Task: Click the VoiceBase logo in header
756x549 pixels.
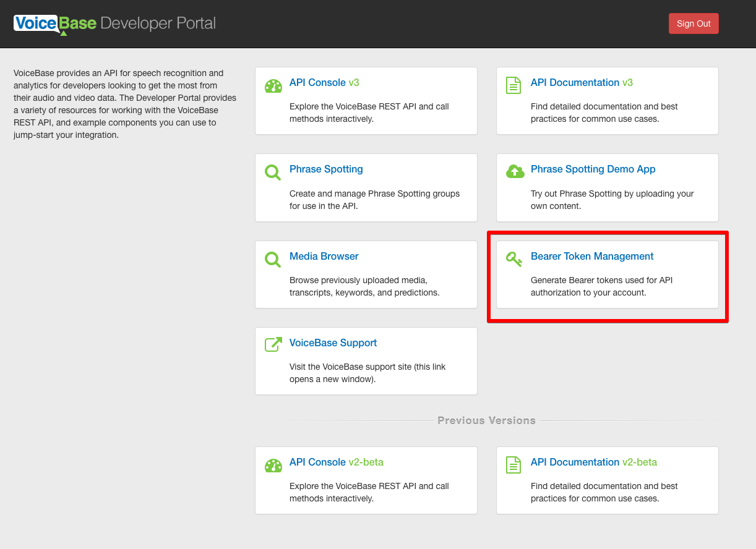Action: pyautogui.click(x=55, y=24)
